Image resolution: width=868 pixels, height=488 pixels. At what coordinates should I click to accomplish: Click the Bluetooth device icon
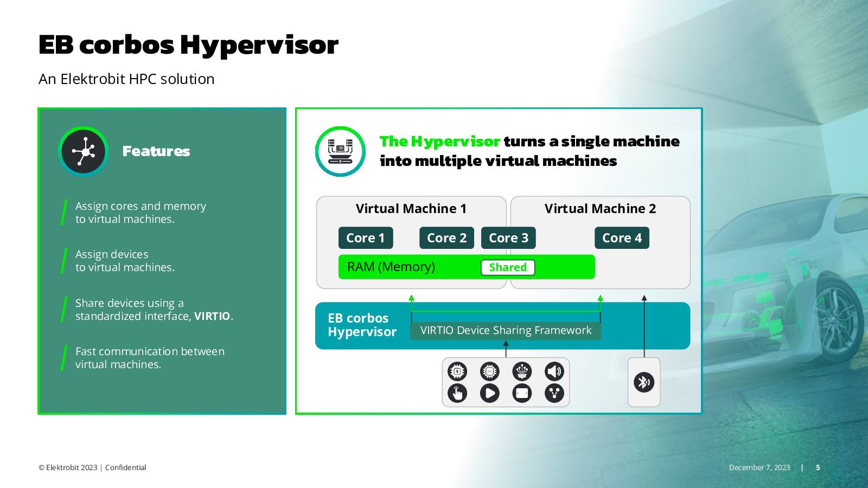pos(644,382)
